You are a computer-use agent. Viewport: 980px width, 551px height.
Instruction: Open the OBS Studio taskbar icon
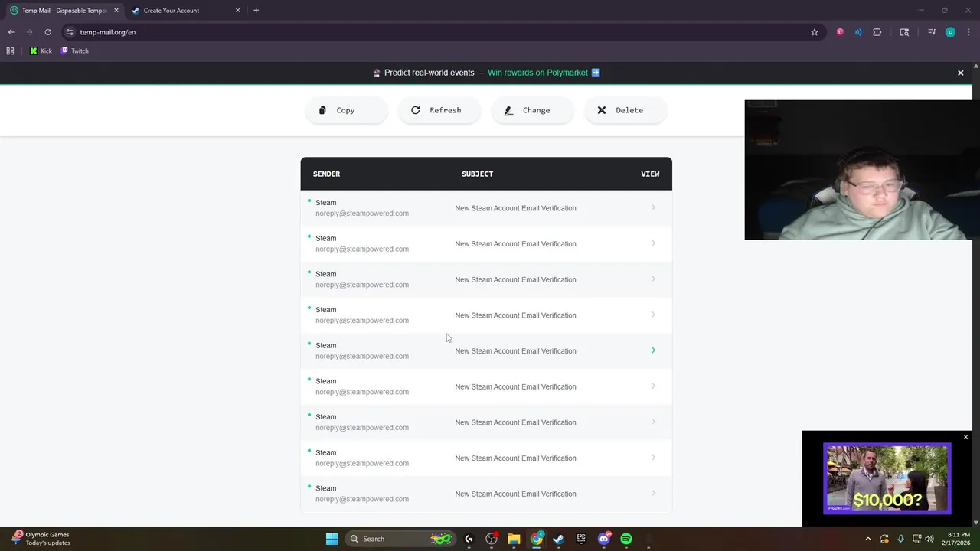coord(492,539)
